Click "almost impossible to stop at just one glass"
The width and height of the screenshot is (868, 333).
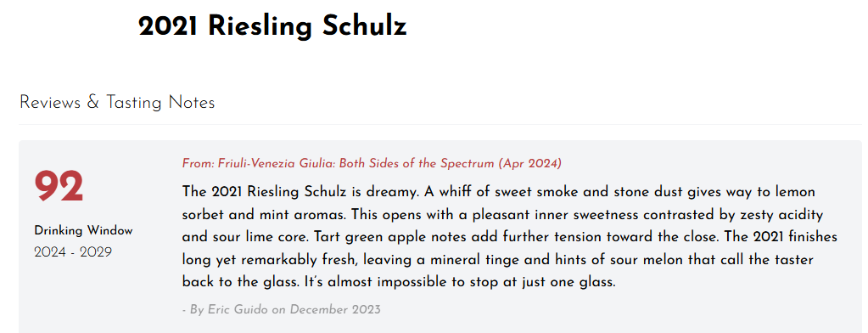(471, 283)
